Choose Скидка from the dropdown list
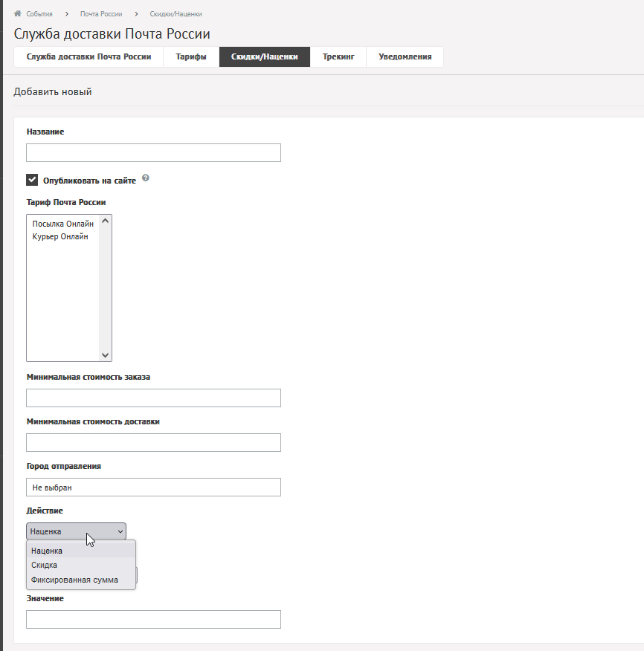The height and width of the screenshot is (651, 644). pos(81,565)
